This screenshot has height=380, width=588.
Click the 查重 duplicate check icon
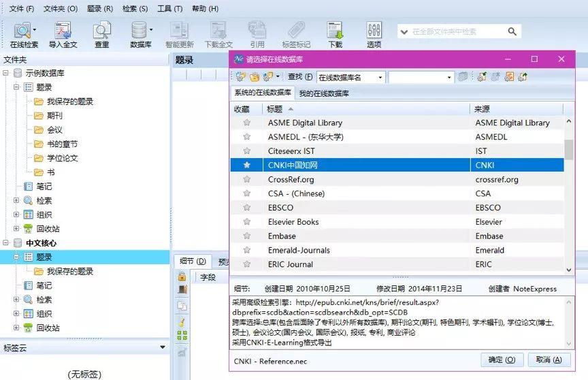pos(101,31)
